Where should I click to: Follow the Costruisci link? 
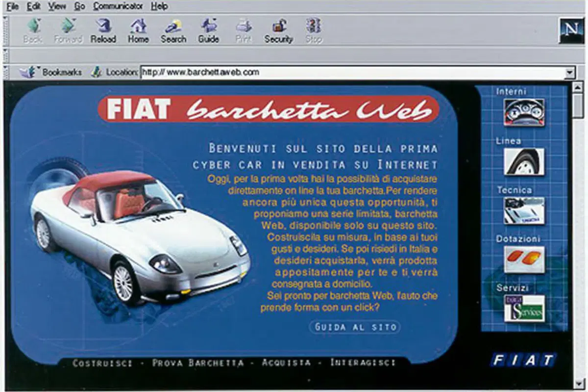(102, 363)
